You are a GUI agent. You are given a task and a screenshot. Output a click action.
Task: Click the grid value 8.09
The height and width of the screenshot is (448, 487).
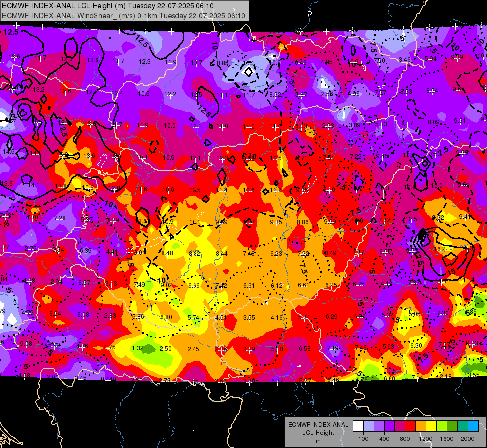pos(434,122)
